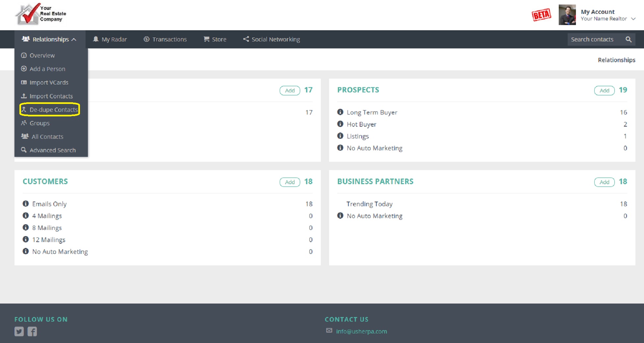View All Contacts list
The width and height of the screenshot is (644, 343).
click(x=47, y=136)
